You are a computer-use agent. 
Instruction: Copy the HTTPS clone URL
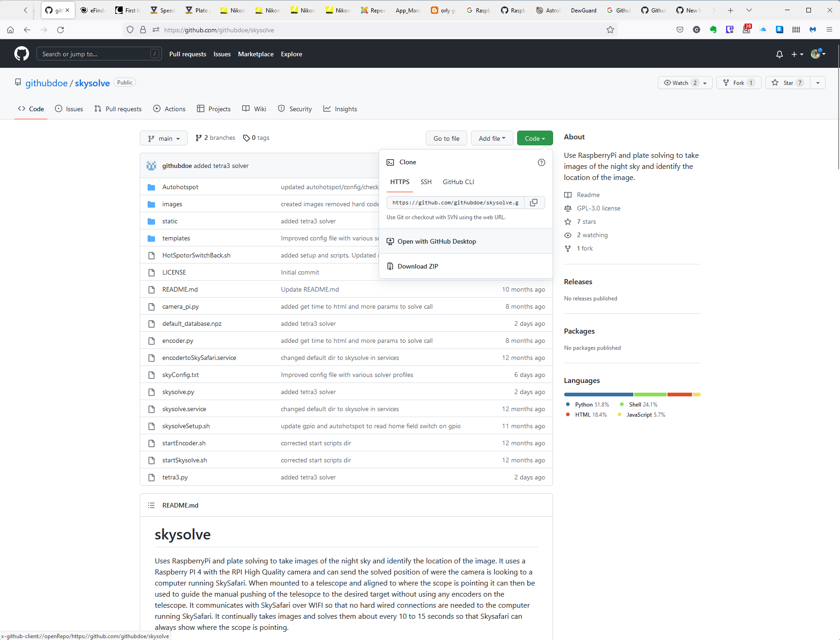(534, 203)
